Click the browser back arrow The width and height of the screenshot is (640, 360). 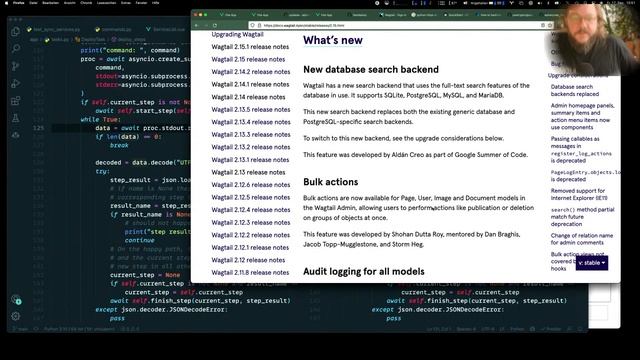pos(197,25)
